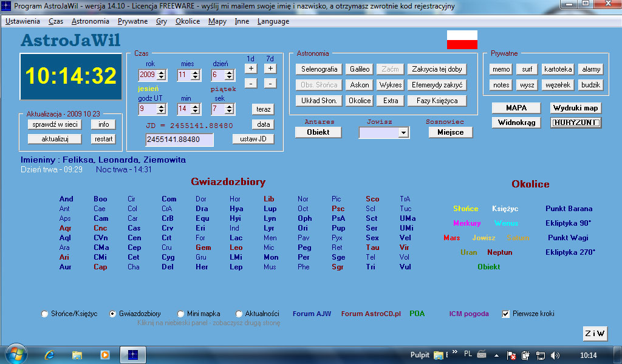Open the Forum AstroCD.pl link

click(x=371, y=314)
